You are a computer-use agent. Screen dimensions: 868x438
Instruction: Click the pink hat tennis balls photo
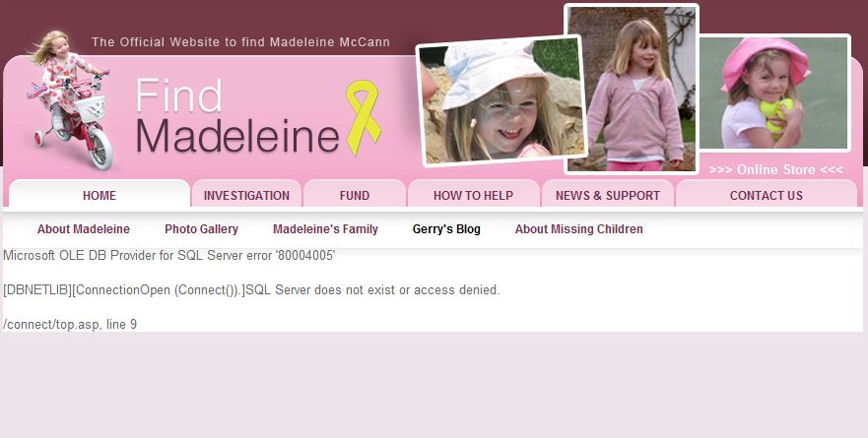(x=773, y=93)
